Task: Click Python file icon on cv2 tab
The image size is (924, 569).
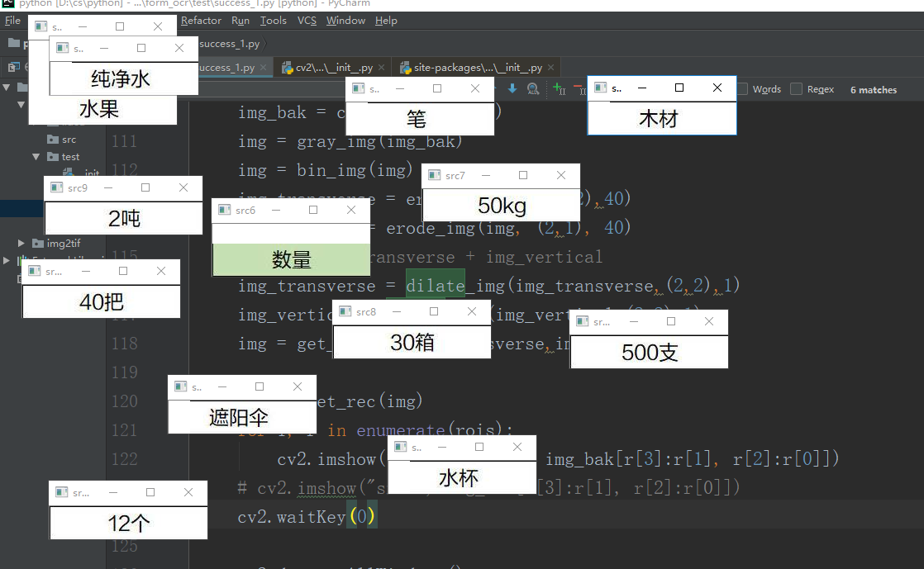Action: pyautogui.click(x=288, y=68)
